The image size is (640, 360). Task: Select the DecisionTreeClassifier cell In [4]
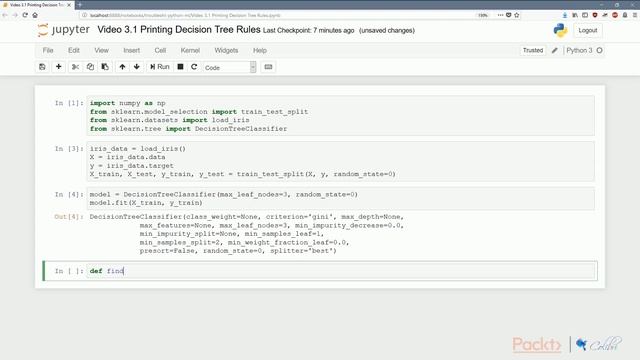click(341, 198)
